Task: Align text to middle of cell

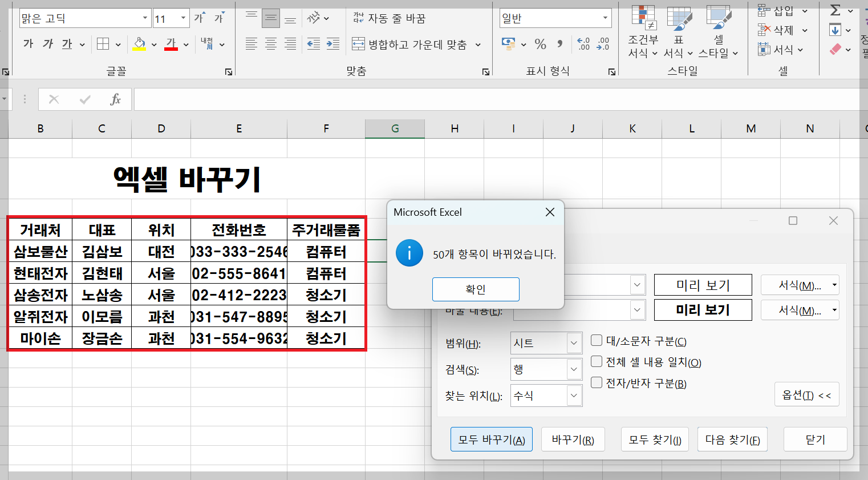Action: coord(271,18)
